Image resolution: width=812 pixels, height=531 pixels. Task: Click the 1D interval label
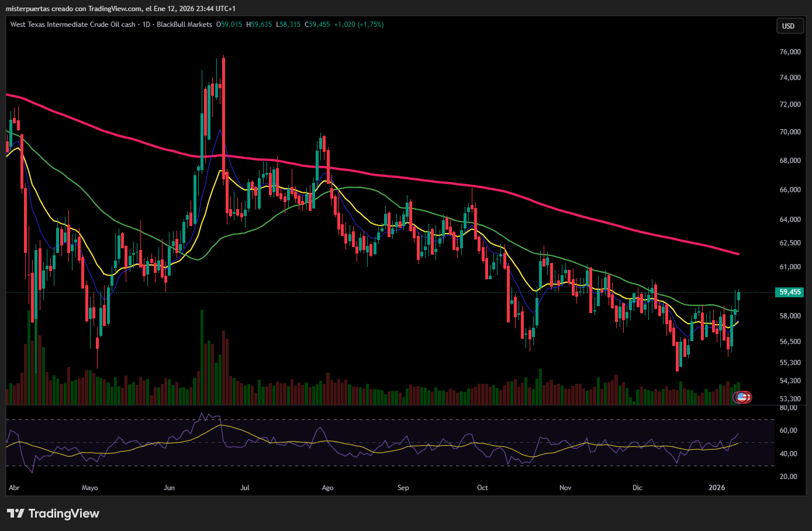pos(146,25)
